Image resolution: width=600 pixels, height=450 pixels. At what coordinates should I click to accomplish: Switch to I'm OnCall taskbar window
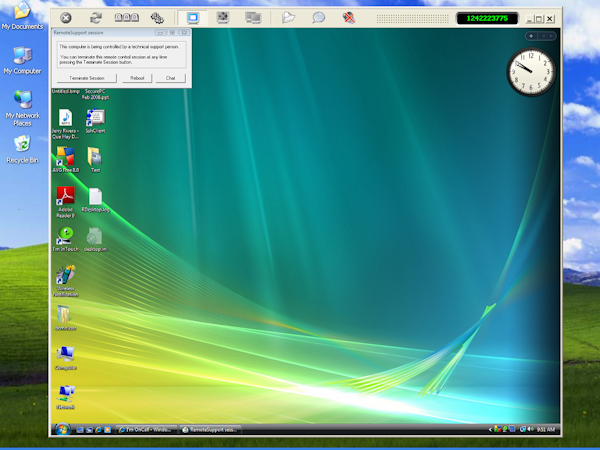click(x=146, y=429)
